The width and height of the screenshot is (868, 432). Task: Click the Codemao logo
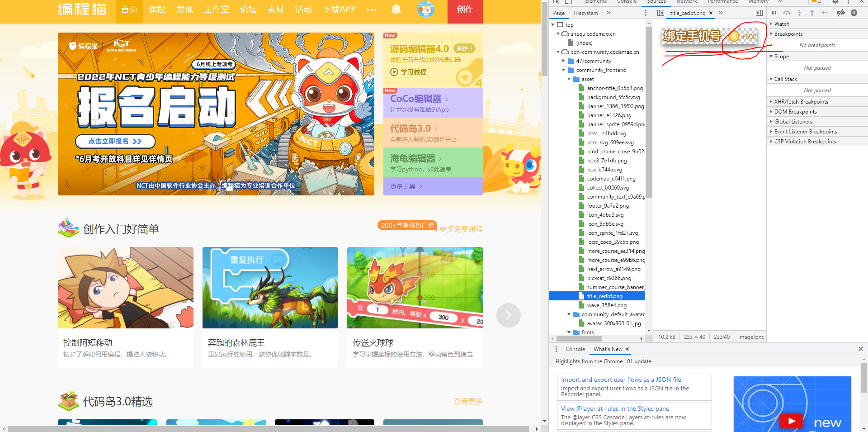click(x=82, y=9)
